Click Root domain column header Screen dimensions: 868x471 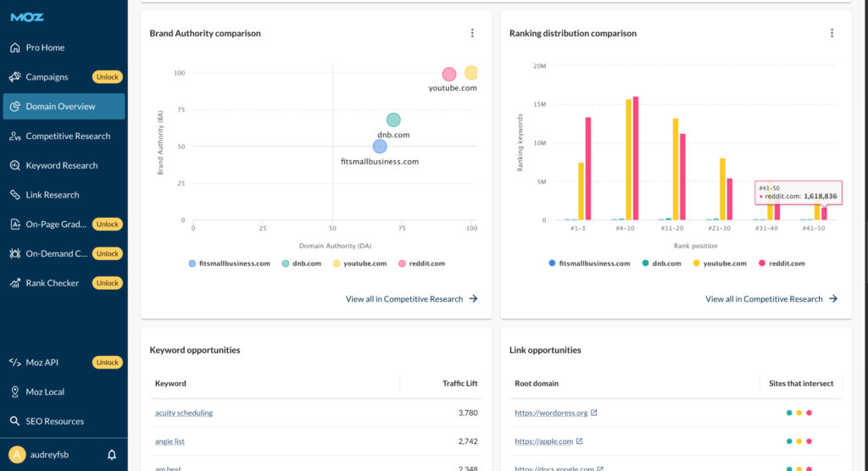pos(537,383)
